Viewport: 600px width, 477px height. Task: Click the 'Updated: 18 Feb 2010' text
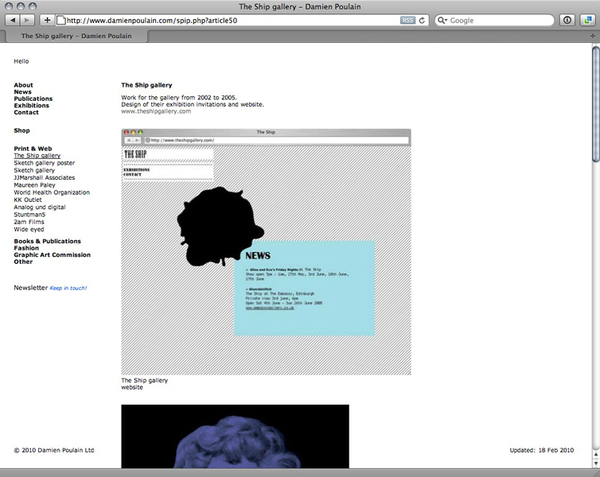pos(542,450)
